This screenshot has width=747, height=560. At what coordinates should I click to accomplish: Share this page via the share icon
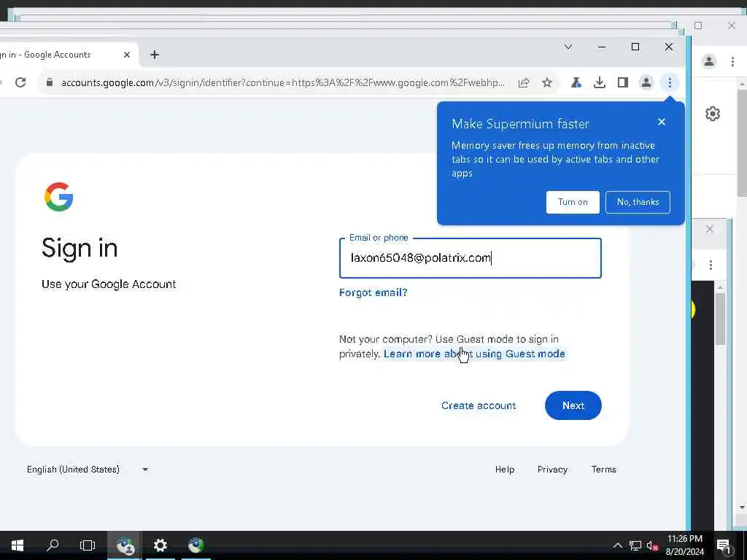click(x=524, y=82)
